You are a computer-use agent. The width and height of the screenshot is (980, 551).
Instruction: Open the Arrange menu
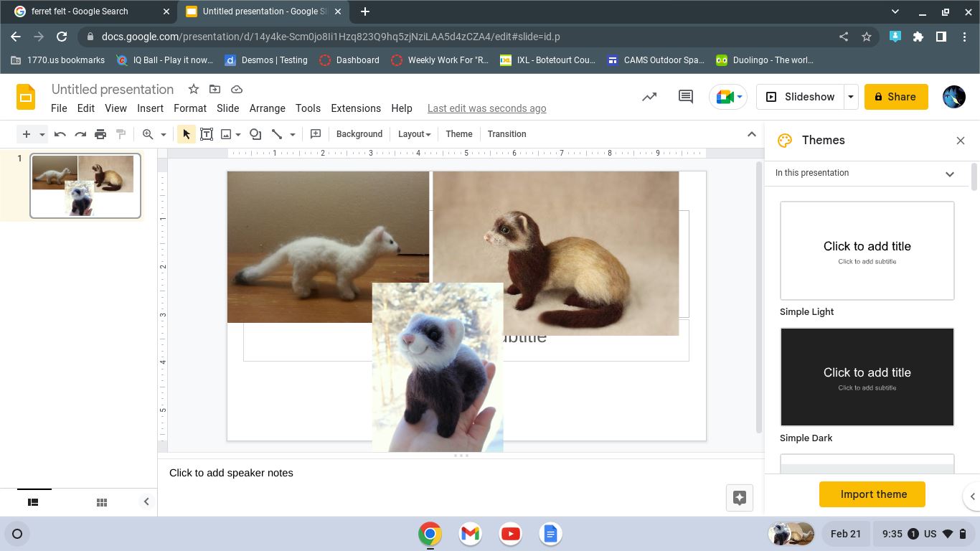coord(267,108)
